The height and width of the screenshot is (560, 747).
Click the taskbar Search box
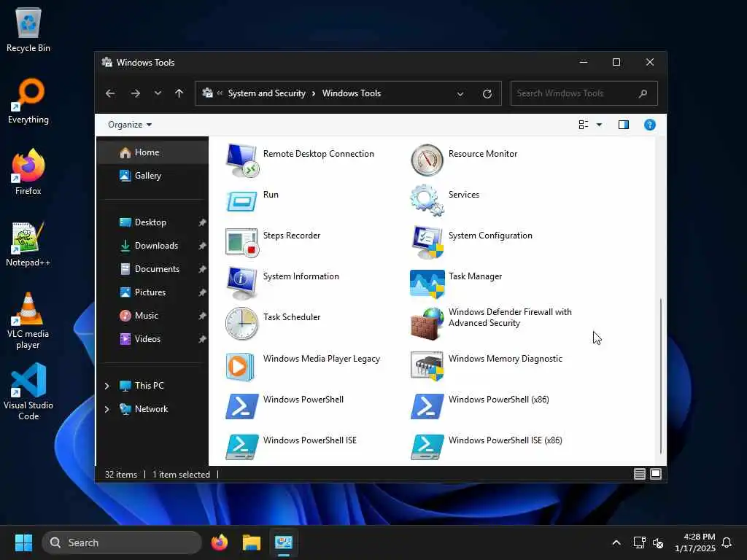(122, 542)
